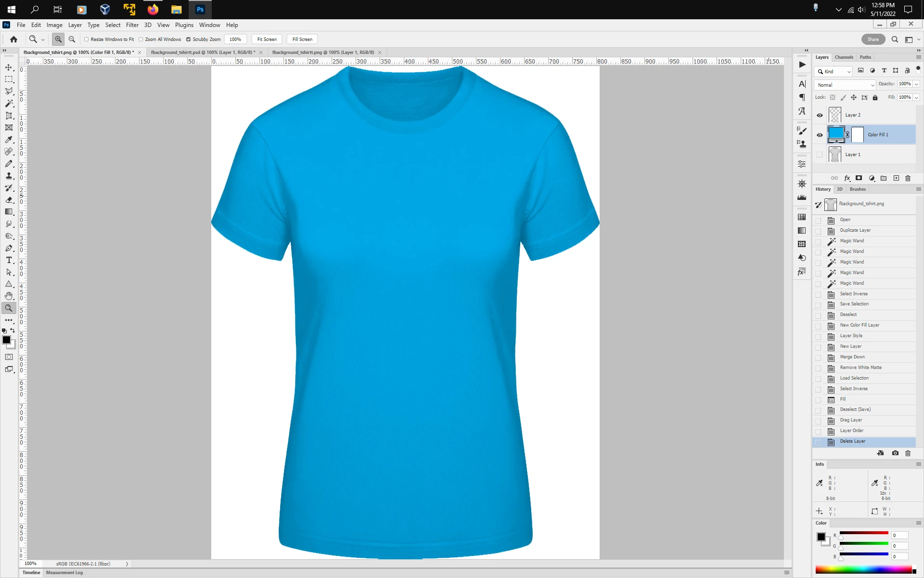Click the add layer mask icon
Image resolution: width=924 pixels, height=578 pixels.
(x=859, y=178)
